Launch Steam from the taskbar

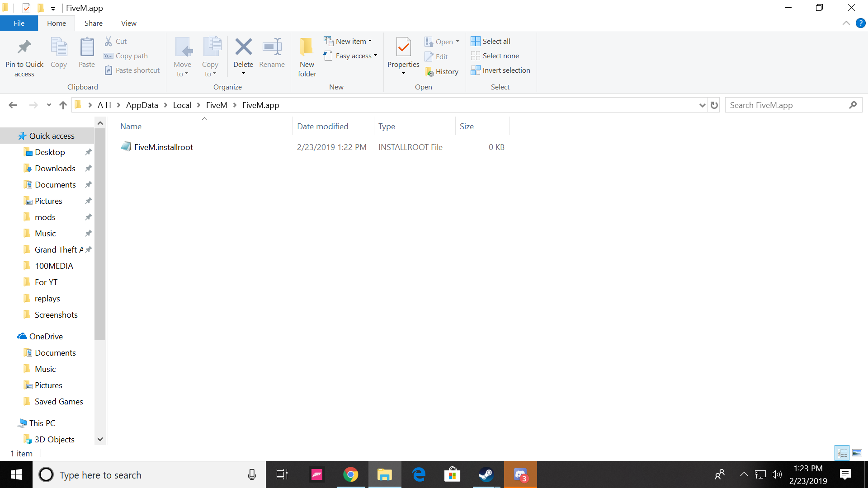[486, 474]
